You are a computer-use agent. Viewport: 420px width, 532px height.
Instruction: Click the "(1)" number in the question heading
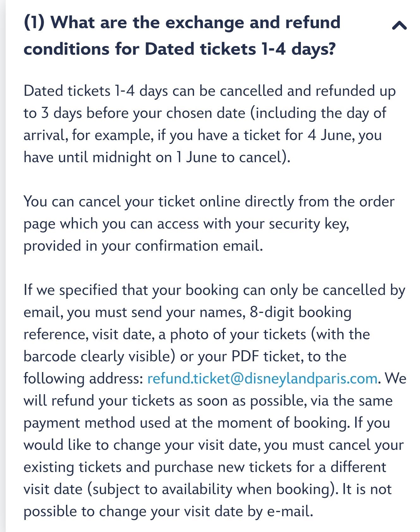point(34,23)
